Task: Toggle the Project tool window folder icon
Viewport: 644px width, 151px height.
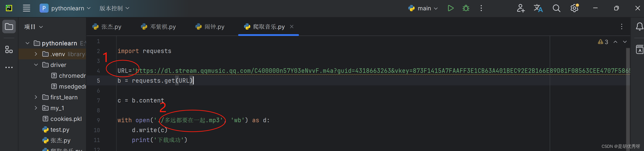Action: [9, 27]
